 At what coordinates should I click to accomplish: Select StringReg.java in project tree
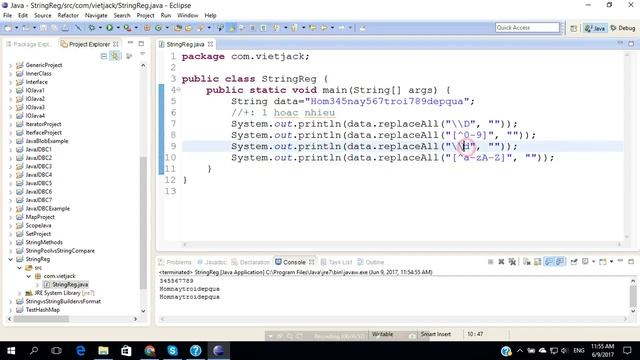coord(66,284)
